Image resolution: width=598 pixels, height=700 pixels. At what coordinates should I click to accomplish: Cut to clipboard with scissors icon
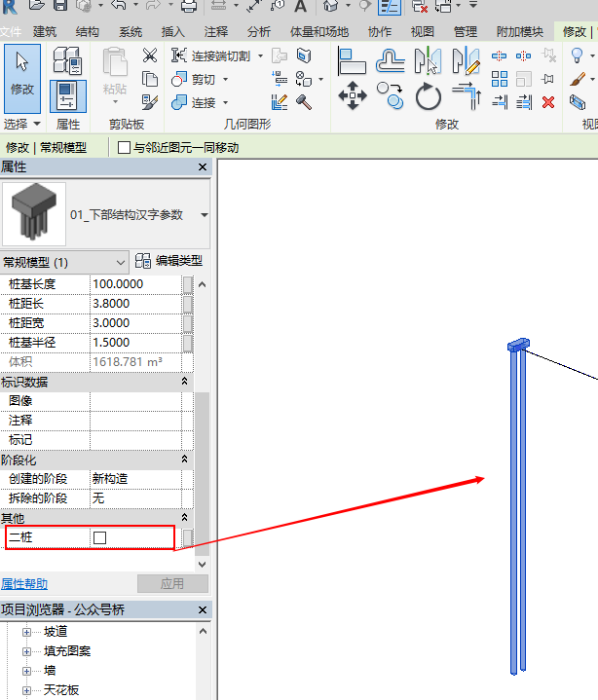point(150,55)
